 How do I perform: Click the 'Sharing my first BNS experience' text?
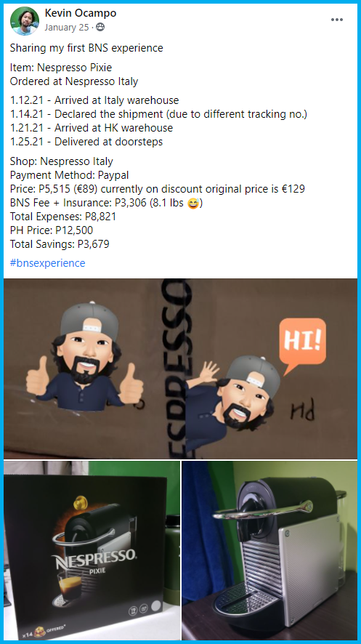click(x=86, y=48)
